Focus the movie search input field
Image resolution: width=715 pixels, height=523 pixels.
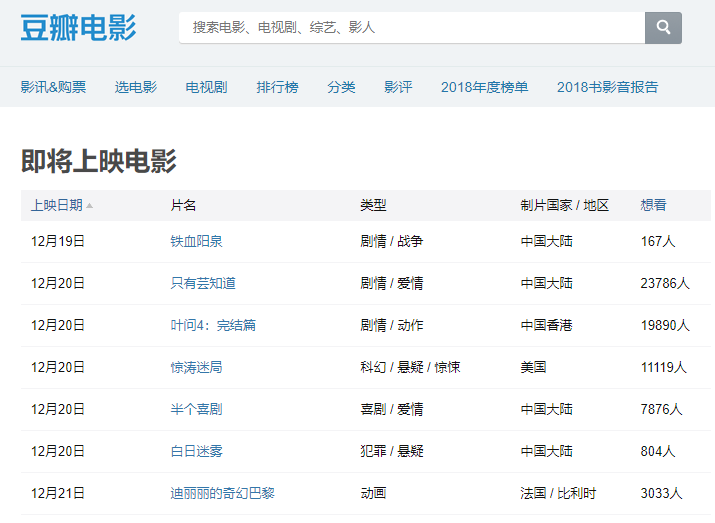[412, 28]
